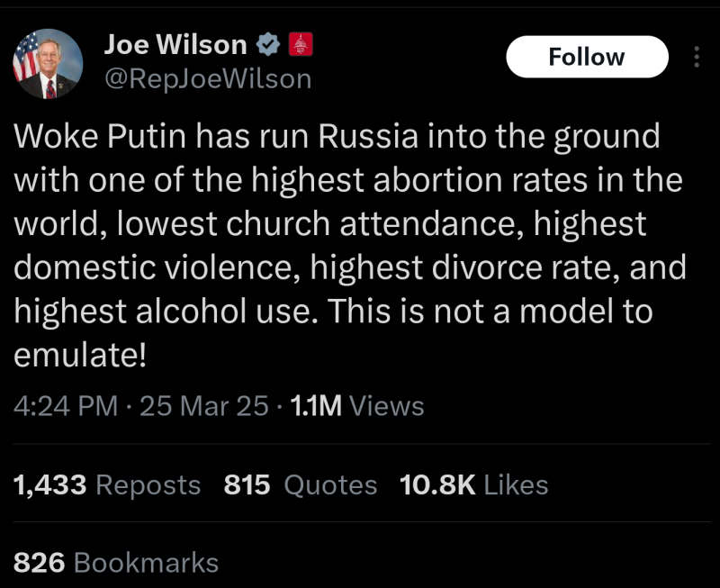Show the 815 quote count
This screenshot has height=588, width=720.
click(x=247, y=485)
